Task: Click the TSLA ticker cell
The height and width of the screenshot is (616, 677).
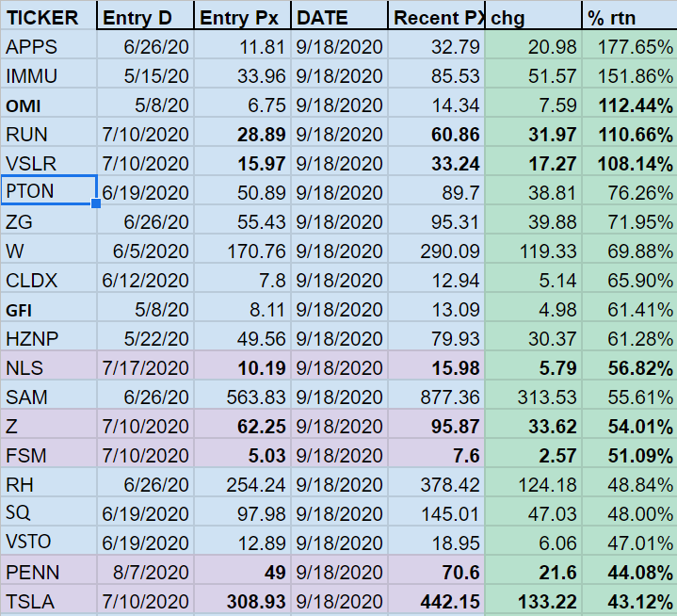Action: [48, 600]
